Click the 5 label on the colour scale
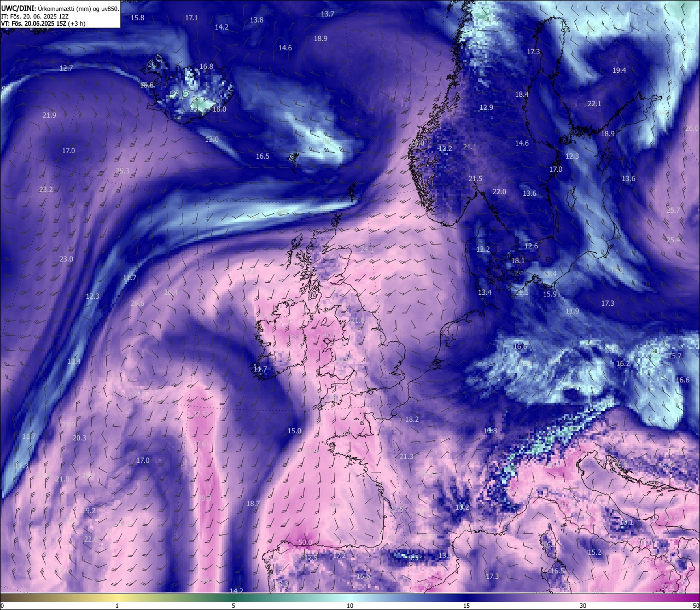This screenshot has height=610, width=700. click(234, 606)
